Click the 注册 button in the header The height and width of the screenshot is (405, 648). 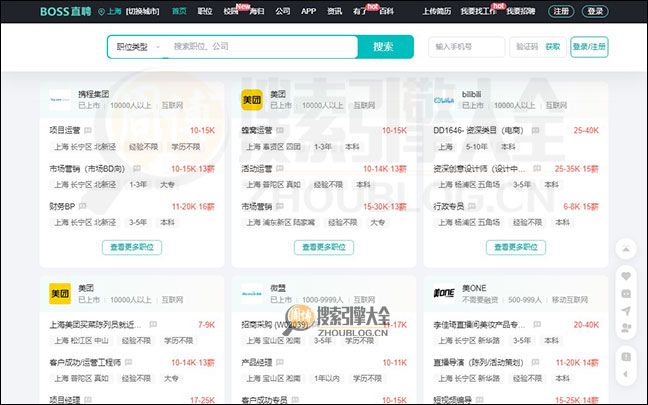[x=562, y=11]
